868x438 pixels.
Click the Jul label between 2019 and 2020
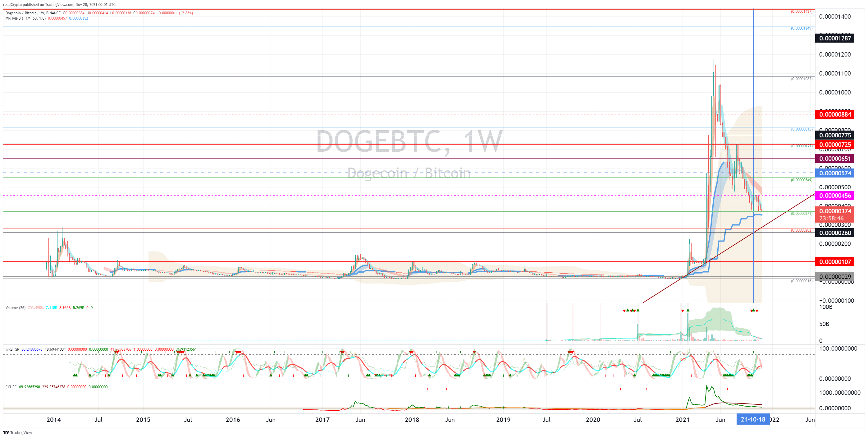(x=546, y=420)
